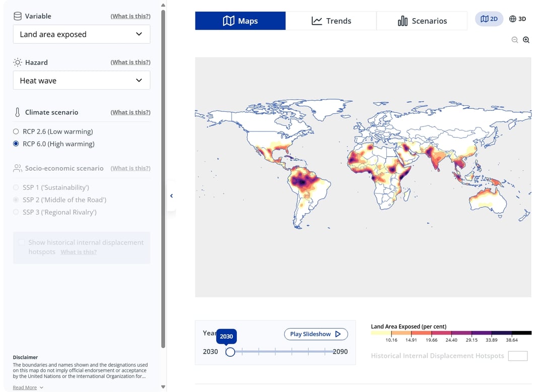
Task: Zoom out using the minus magnifier icon
Action: [515, 39]
